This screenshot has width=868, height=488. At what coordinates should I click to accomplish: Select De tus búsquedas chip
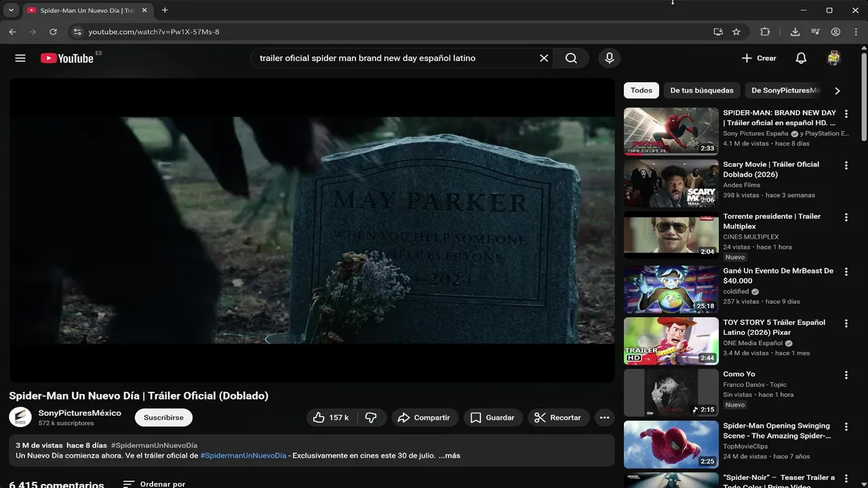702,90
